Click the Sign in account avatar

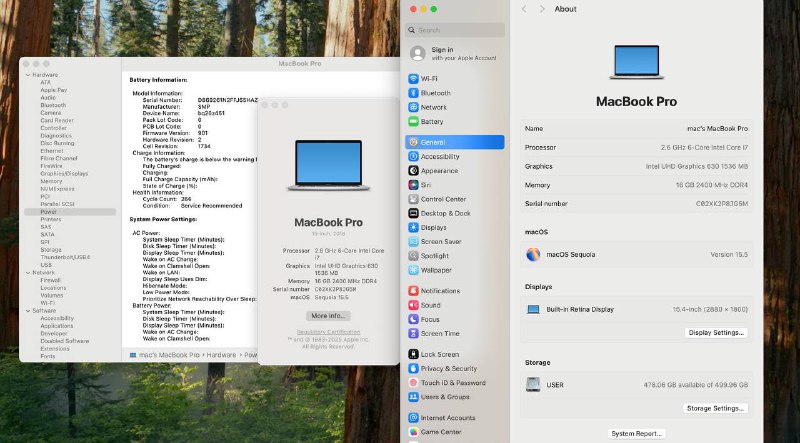417,53
